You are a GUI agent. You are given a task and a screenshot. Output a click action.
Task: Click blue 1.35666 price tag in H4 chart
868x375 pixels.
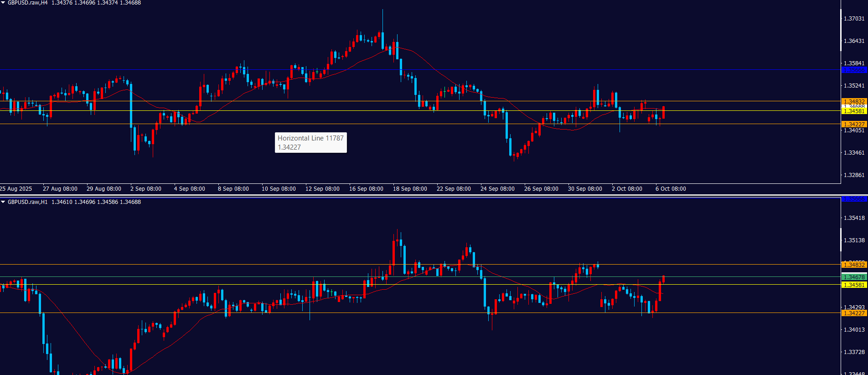[x=853, y=70]
